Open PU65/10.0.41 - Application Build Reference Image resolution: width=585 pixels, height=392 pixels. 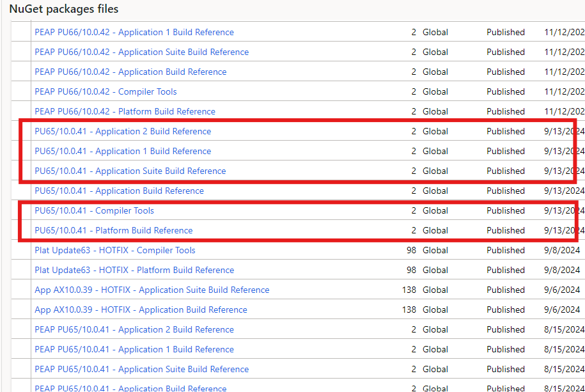click(x=119, y=191)
